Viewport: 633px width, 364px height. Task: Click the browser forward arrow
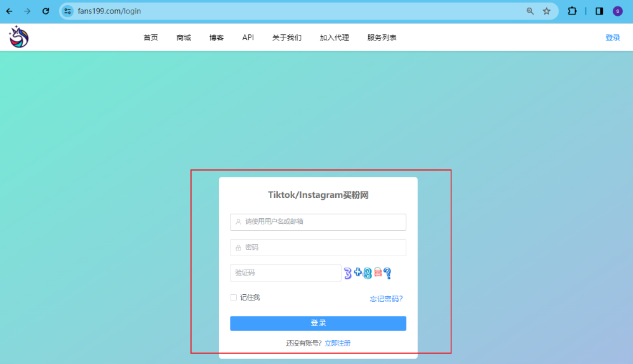point(27,11)
